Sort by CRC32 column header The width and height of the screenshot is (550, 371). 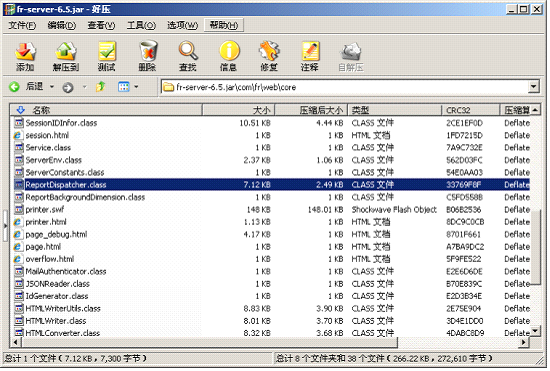pyautogui.click(x=471, y=110)
